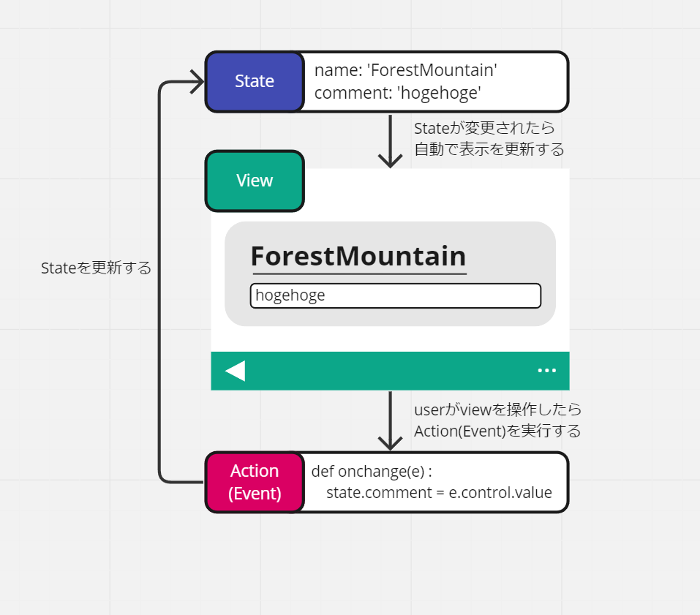700x615 pixels.
Task: Expand the onchange code block
Action: [435, 482]
